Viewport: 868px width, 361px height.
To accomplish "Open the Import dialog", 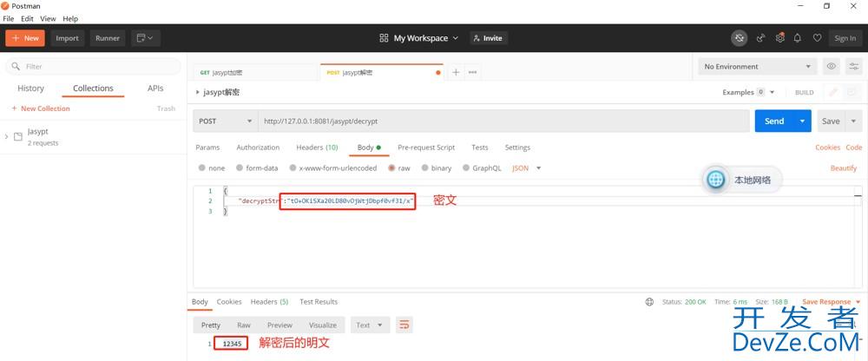I will click(67, 38).
